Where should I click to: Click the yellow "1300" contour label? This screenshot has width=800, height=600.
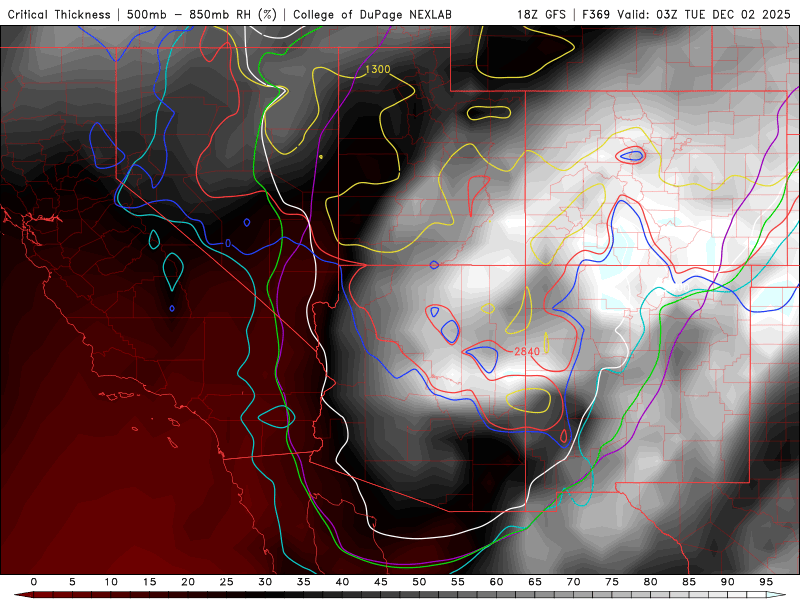tap(378, 69)
